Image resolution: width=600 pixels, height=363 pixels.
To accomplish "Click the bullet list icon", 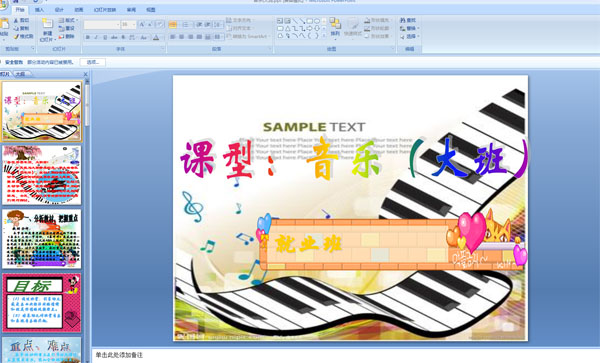I will click(x=173, y=25).
